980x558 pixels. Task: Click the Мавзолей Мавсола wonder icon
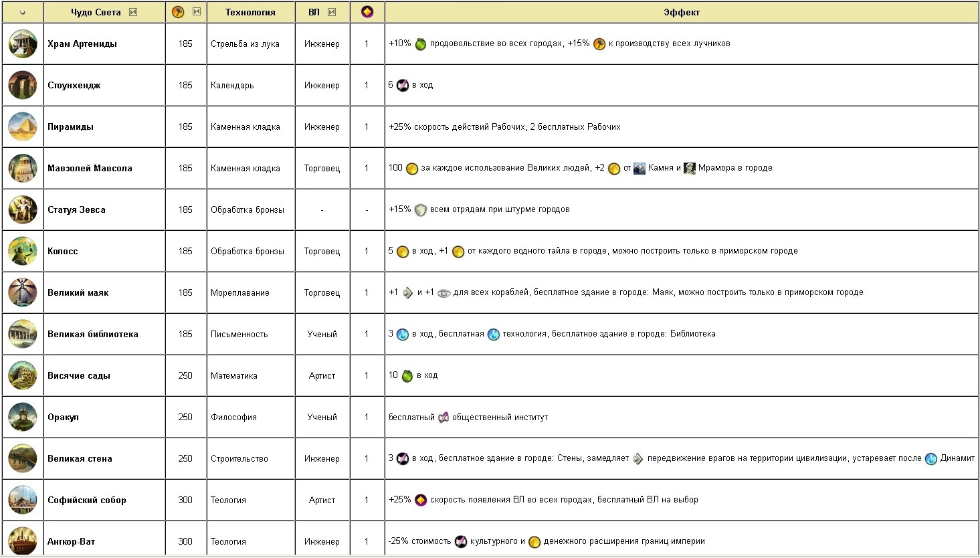[23, 169]
